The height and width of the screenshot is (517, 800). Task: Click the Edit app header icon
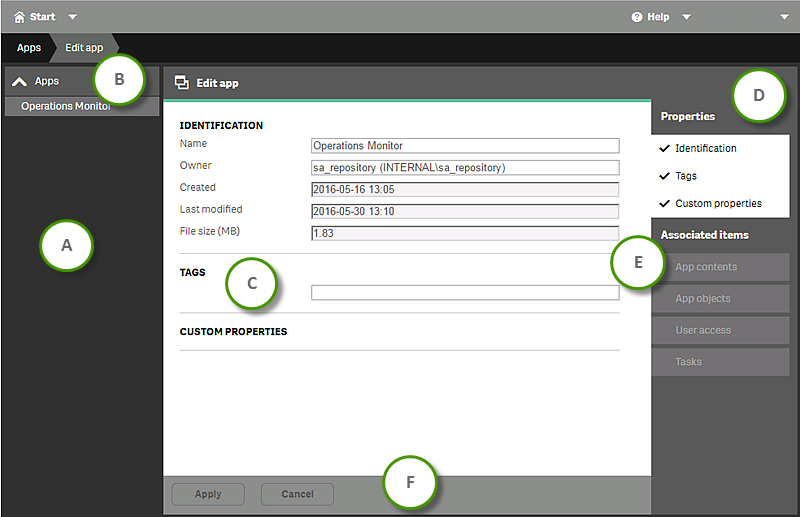click(182, 83)
